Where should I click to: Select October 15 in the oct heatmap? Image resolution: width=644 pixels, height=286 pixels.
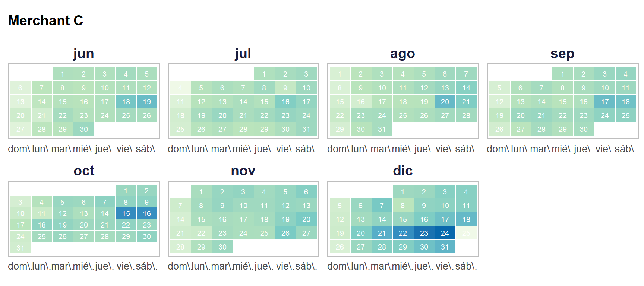tap(126, 213)
